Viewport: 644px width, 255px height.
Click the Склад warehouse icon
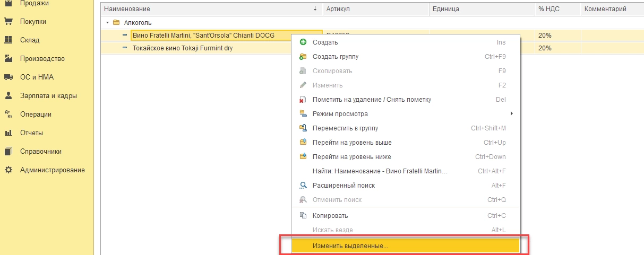pos(8,40)
